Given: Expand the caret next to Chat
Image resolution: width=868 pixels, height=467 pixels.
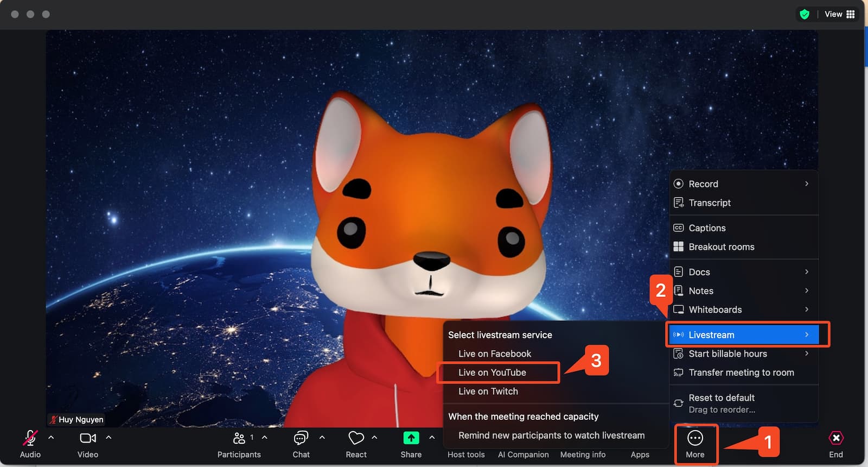Looking at the screenshot, I should click(322, 437).
